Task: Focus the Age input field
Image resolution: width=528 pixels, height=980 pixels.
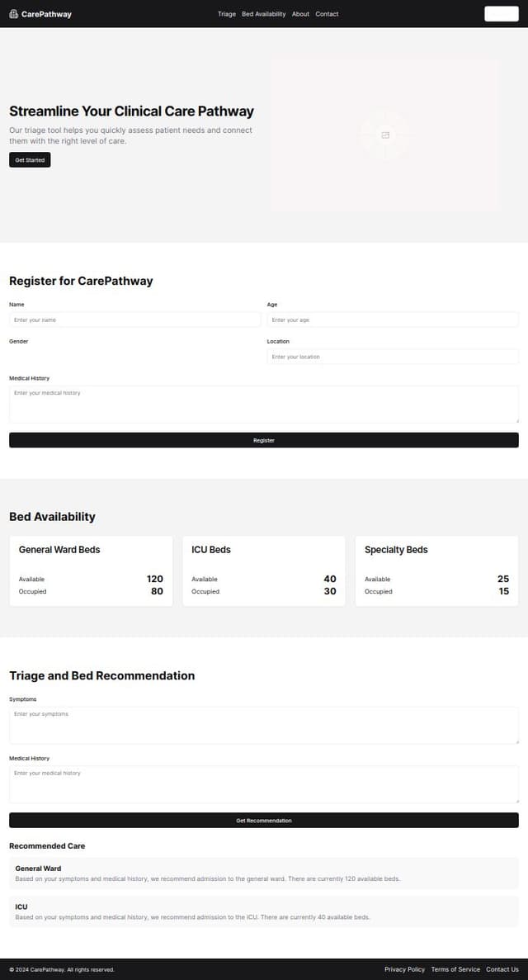Action: (x=393, y=320)
